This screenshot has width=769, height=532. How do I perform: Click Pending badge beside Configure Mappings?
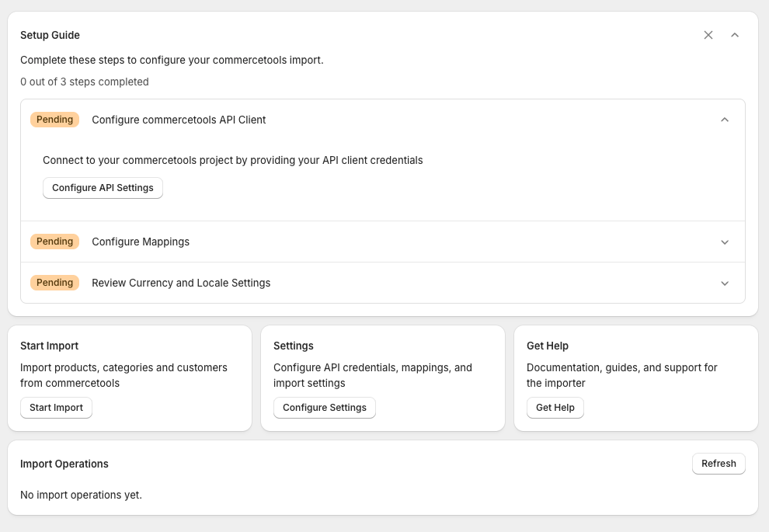[x=55, y=242]
